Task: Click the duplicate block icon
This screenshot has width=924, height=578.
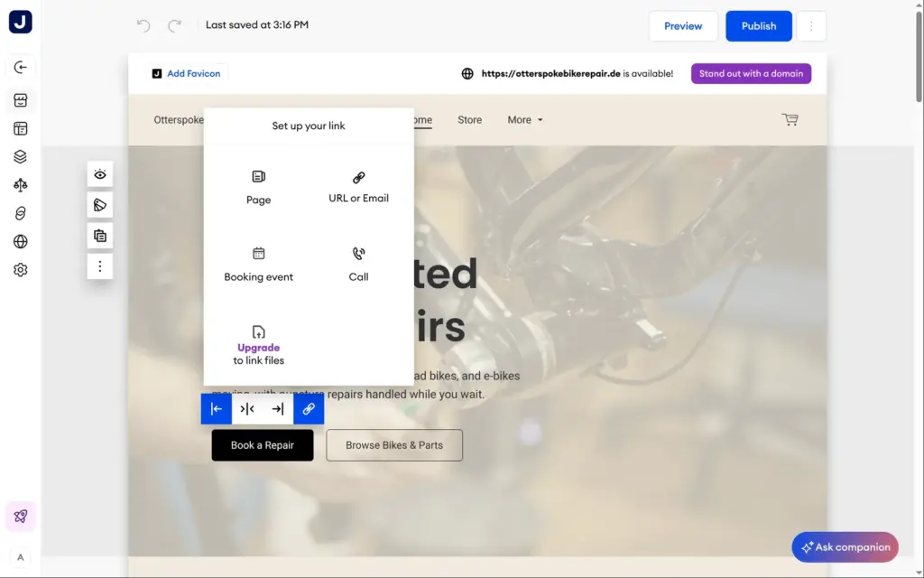Action: (100, 236)
